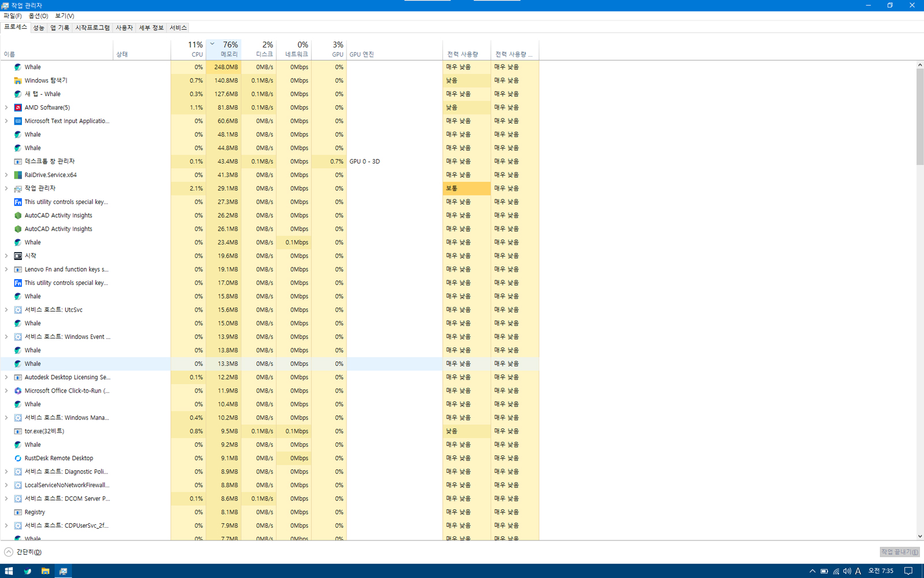The width and height of the screenshot is (924, 578).
Task: Collapse to simple view with 간단히 arrow
Action: click(x=9, y=552)
